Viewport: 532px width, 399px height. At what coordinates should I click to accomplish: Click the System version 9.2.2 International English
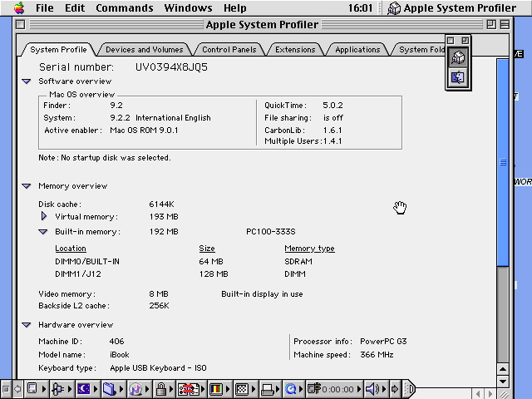pyautogui.click(x=160, y=118)
